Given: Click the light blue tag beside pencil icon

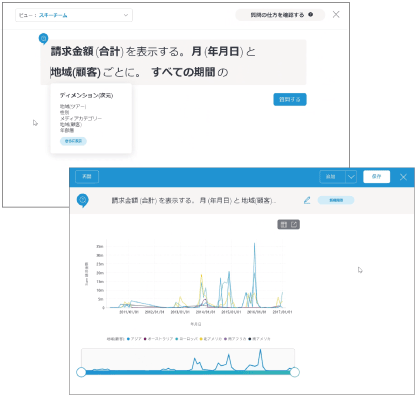Looking at the screenshot, I should click(336, 200).
